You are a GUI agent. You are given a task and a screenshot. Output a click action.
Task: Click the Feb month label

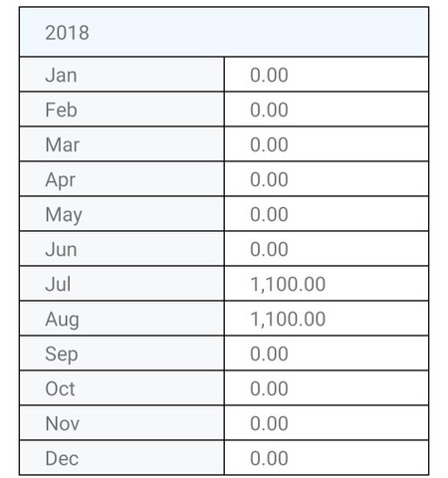(x=61, y=110)
